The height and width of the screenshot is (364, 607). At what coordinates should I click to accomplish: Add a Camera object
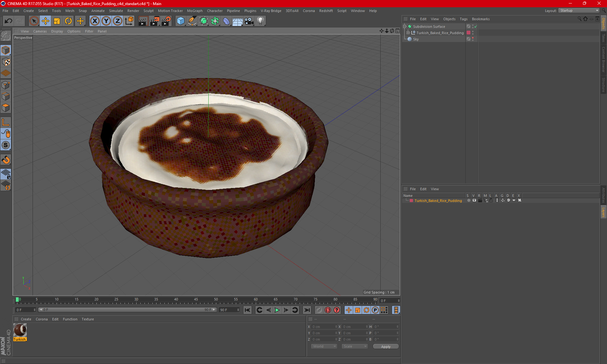tap(249, 21)
